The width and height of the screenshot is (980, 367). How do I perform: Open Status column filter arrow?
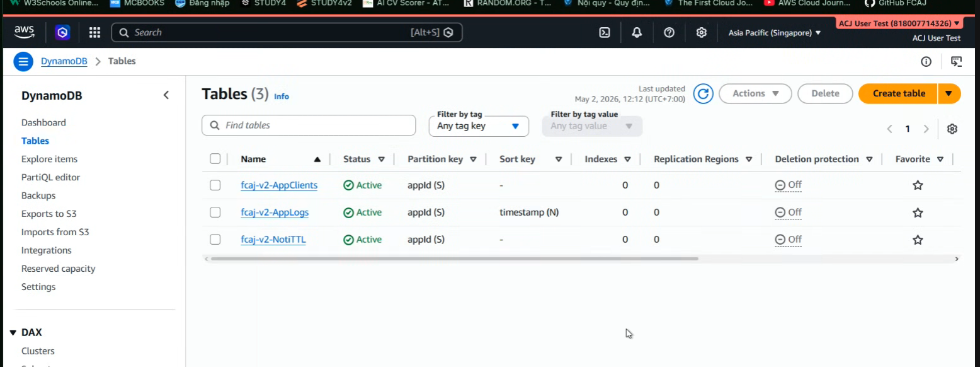pyautogui.click(x=381, y=160)
